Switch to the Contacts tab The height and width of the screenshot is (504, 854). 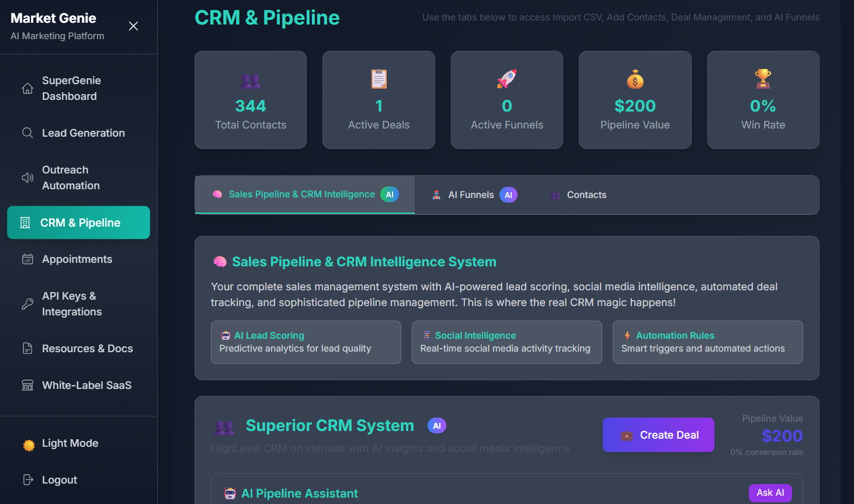pos(578,194)
